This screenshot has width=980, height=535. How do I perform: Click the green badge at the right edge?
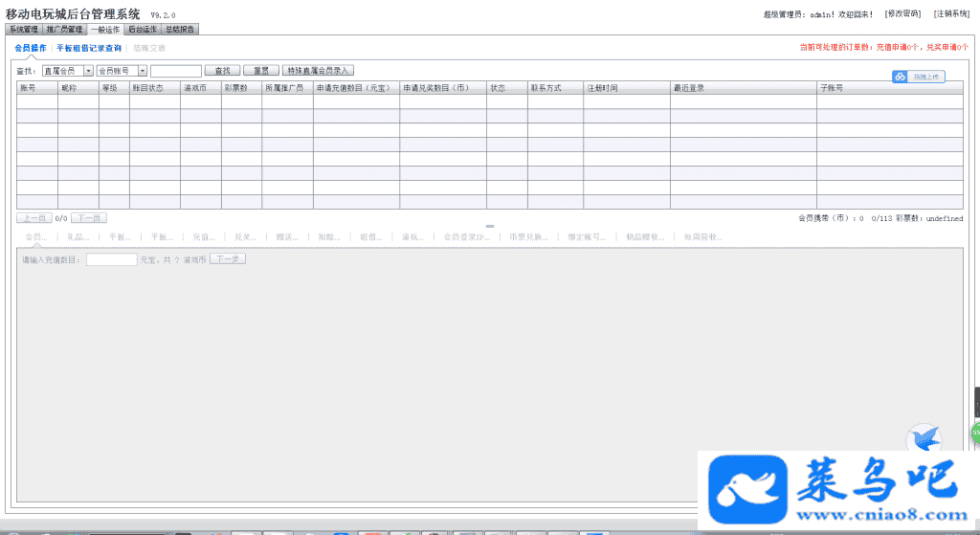click(975, 433)
